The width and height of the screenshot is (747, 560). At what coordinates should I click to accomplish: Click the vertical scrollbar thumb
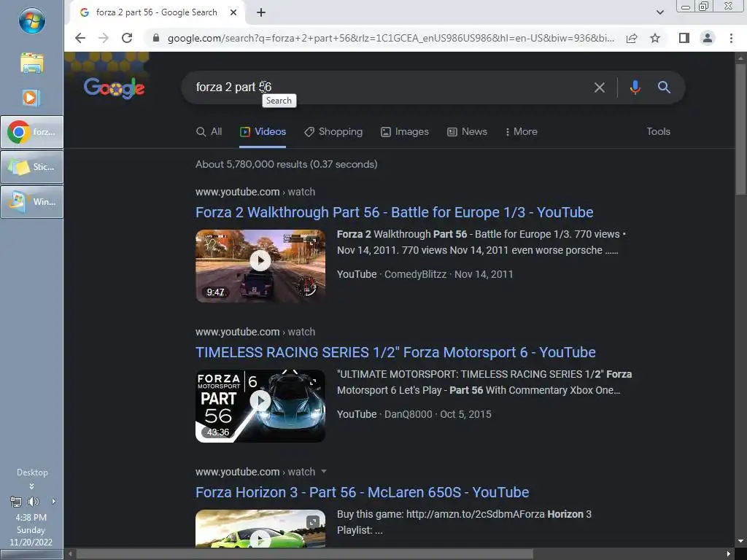point(740,128)
